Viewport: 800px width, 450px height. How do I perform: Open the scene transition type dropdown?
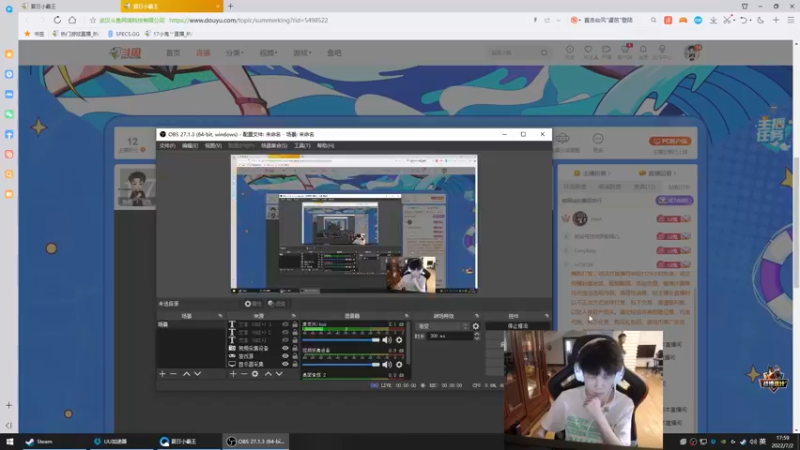443,326
